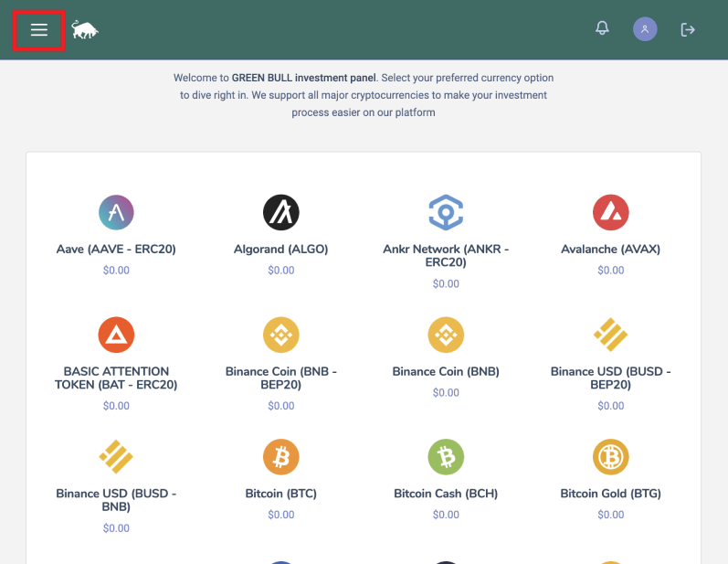Screen dimensions: 728x564
Task: Choose the Bitcoin Gold icon
Action: pyautogui.click(x=610, y=457)
